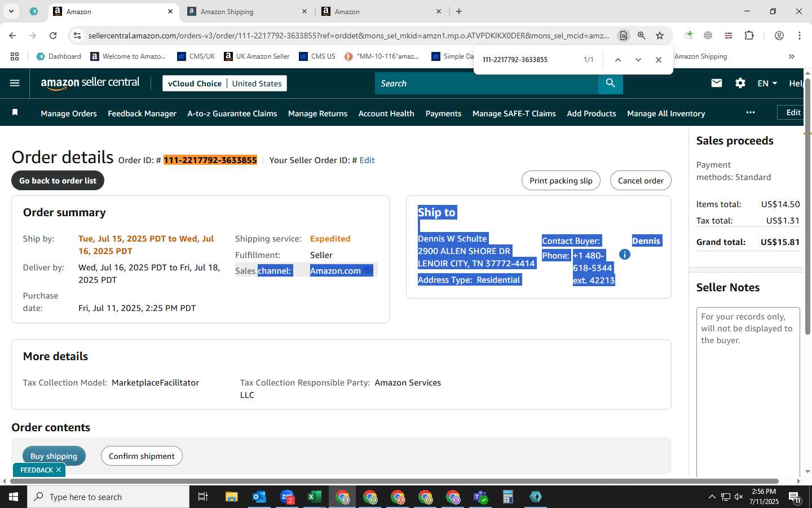Open the three-dots more menu in nav bar
This screenshot has width=812, height=508.
(x=750, y=112)
